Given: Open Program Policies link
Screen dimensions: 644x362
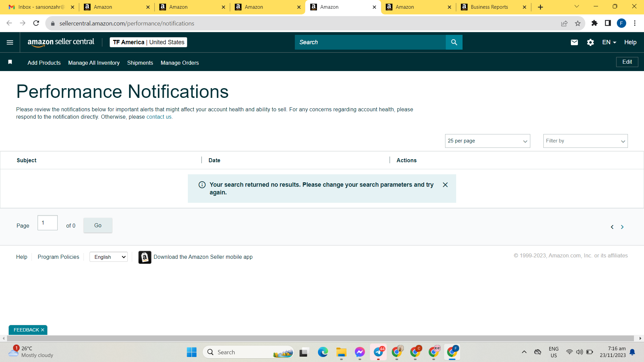Looking at the screenshot, I should 58,257.
